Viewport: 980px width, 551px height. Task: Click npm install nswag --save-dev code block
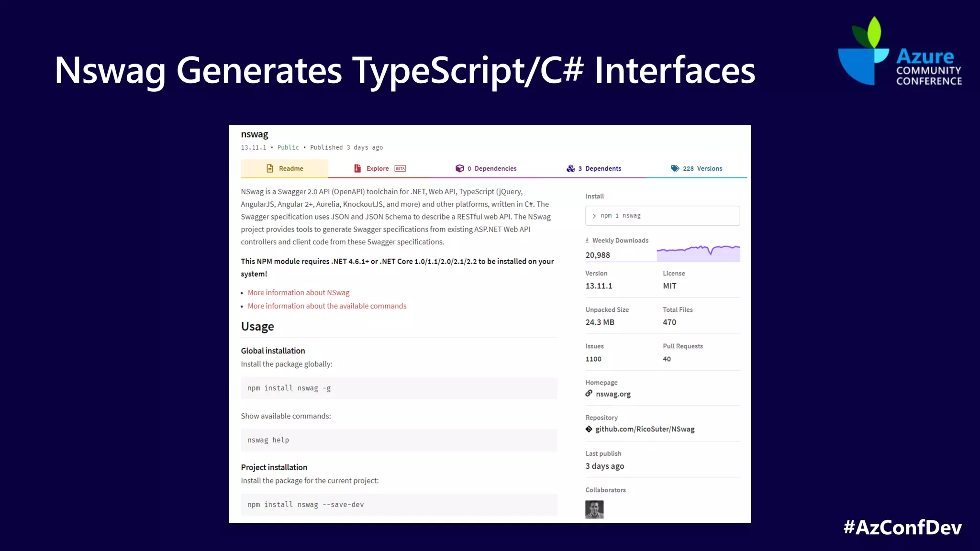click(x=399, y=505)
